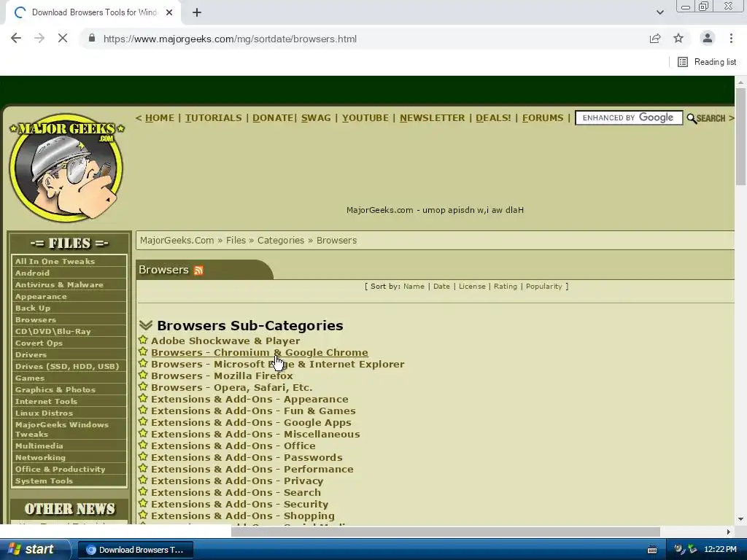
Task: Open the FORUMS nav link
Action: click(543, 117)
